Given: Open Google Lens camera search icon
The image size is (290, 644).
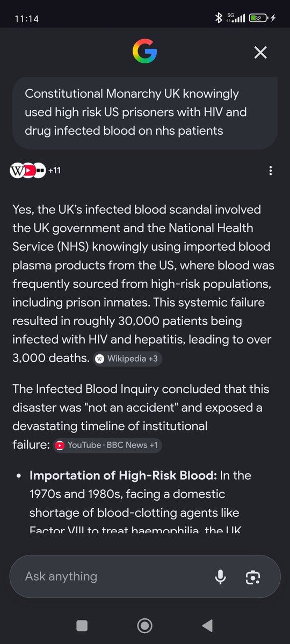Looking at the screenshot, I should [253, 577].
